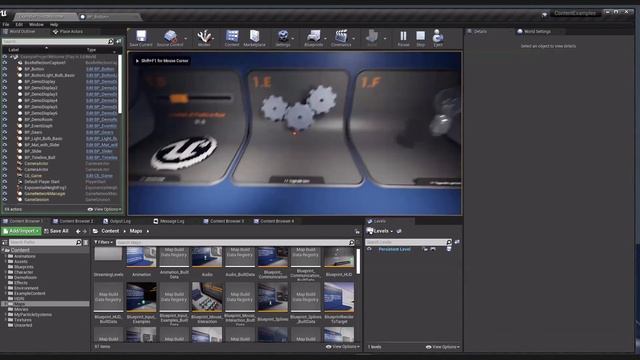Toggle visibility of CE_Game actor
640x360 pixels.
(x=4, y=176)
